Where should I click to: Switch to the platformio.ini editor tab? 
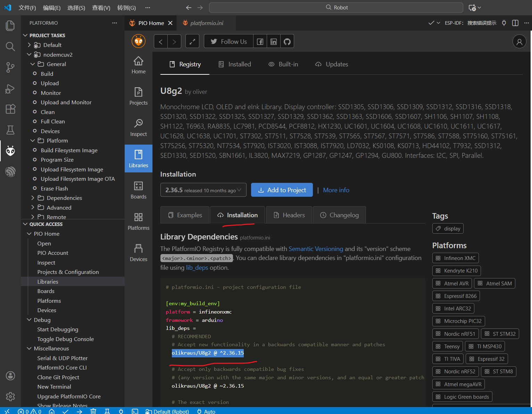(207, 23)
